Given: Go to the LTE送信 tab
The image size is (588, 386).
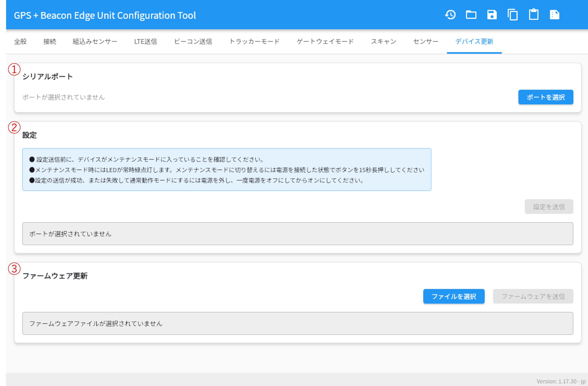Looking at the screenshot, I should click(145, 41).
